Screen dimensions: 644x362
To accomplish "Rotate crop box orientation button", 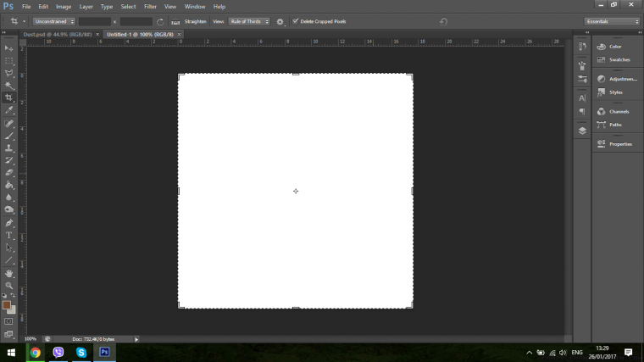I will tap(160, 22).
